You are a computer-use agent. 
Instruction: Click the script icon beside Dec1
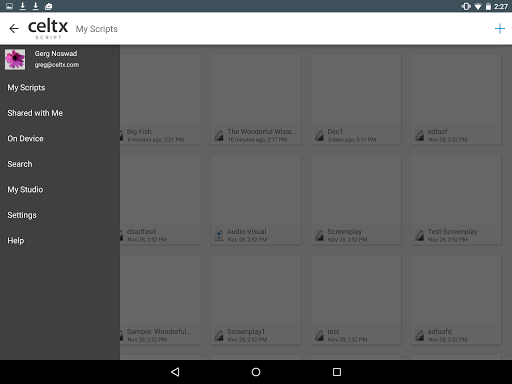click(x=319, y=135)
